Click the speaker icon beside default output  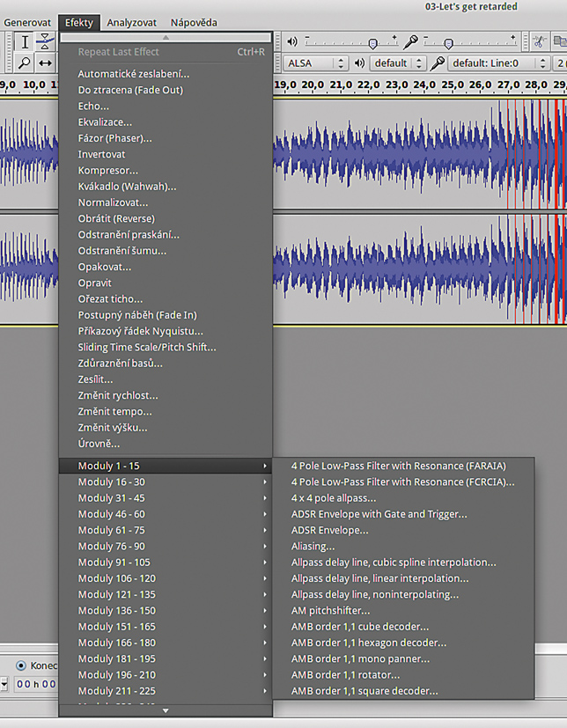359,63
